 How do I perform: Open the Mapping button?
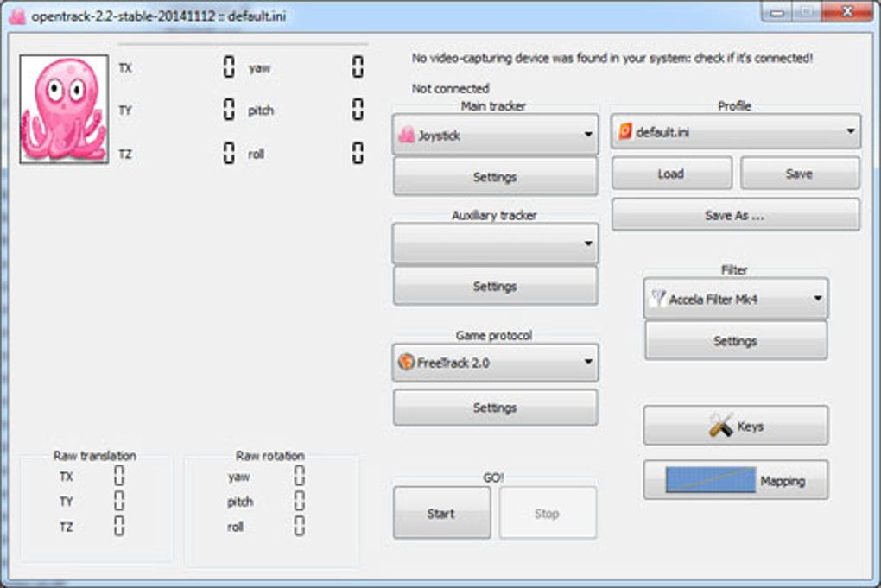pos(736,480)
